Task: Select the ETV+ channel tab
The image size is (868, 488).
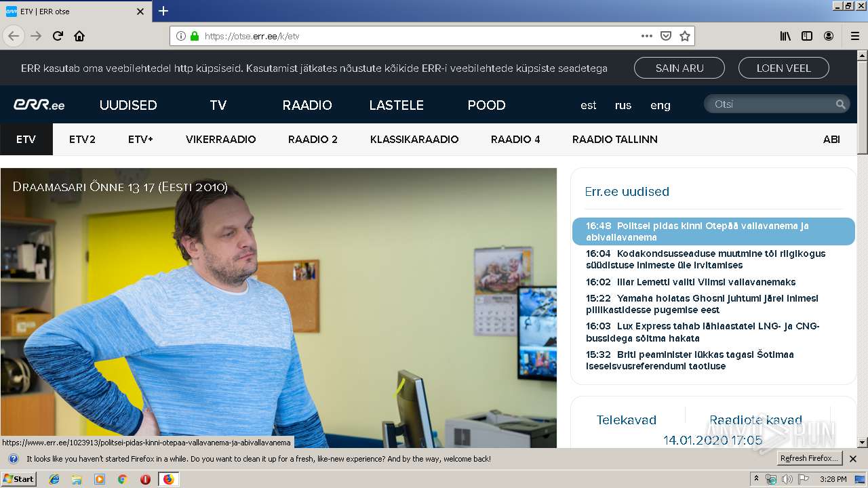Action: pos(140,140)
